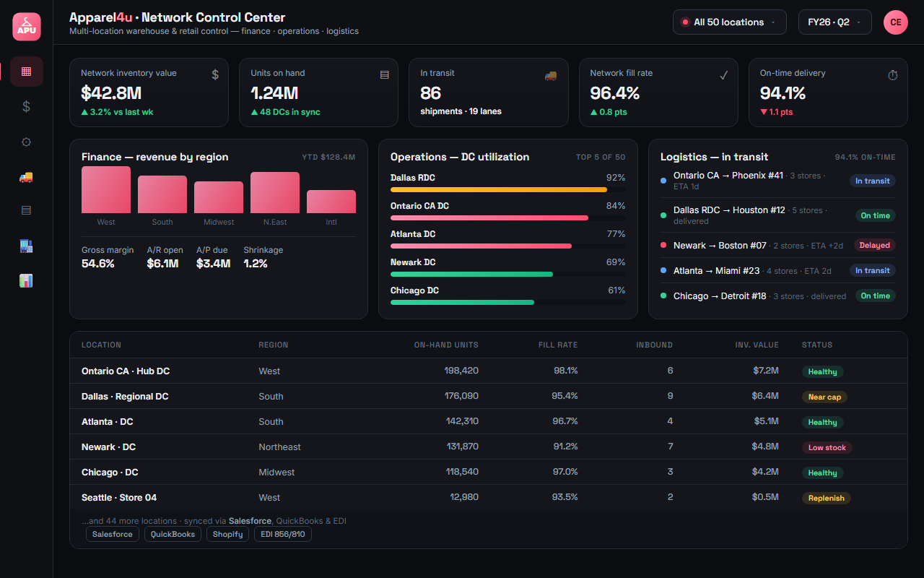The width and height of the screenshot is (924, 578).
Task: Open the reports bar chart sidebar icon
Action: tap(27, 280)
